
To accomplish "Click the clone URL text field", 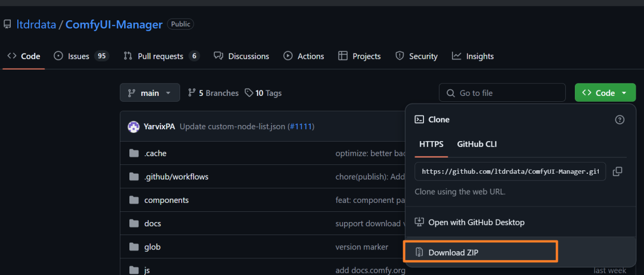I will (x=510, y=171).
